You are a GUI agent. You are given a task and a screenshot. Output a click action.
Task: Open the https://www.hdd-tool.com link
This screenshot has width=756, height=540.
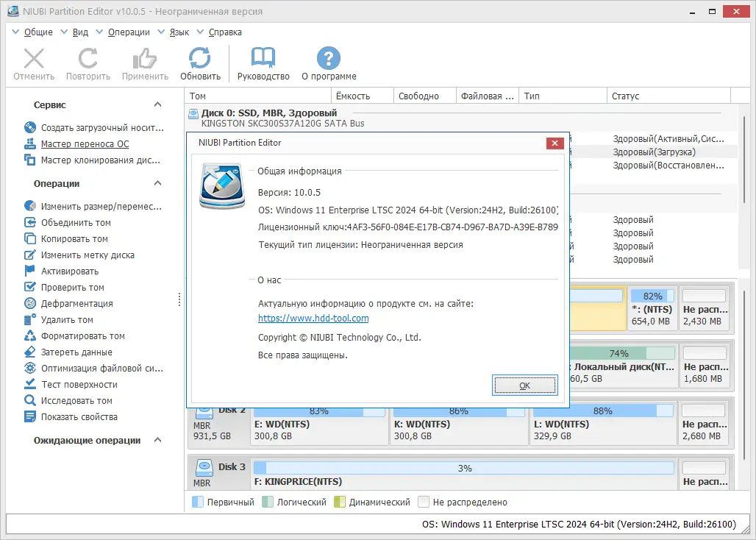coord(313,319)
